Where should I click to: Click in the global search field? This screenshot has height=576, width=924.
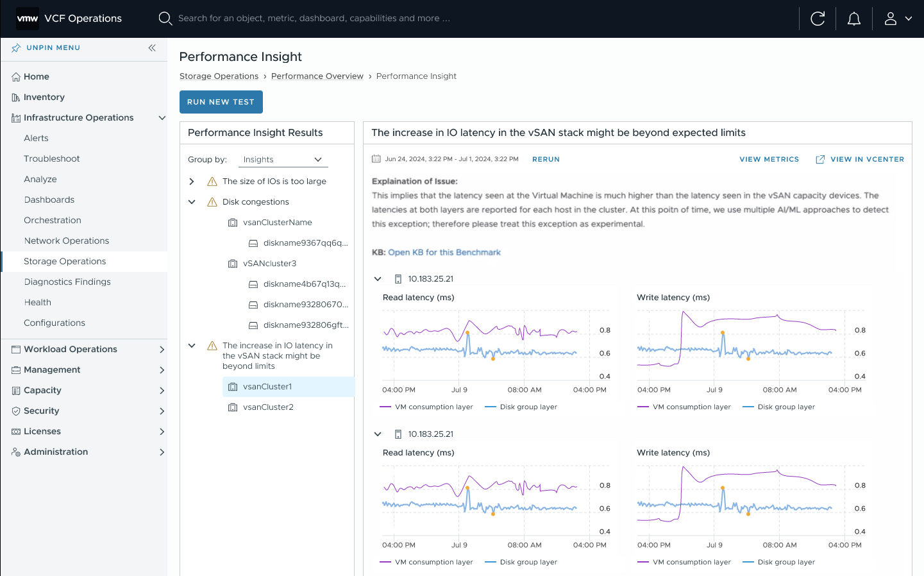click(314, 19)
